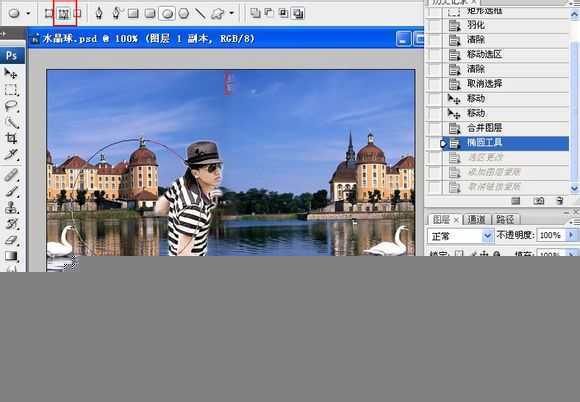Create new document from current history state

(516, 201)
